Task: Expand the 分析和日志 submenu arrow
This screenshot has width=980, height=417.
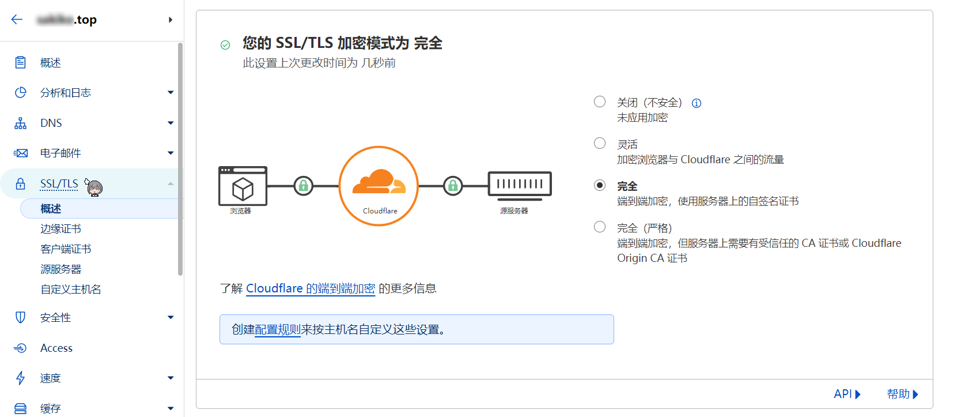Action: click(171, 92)
